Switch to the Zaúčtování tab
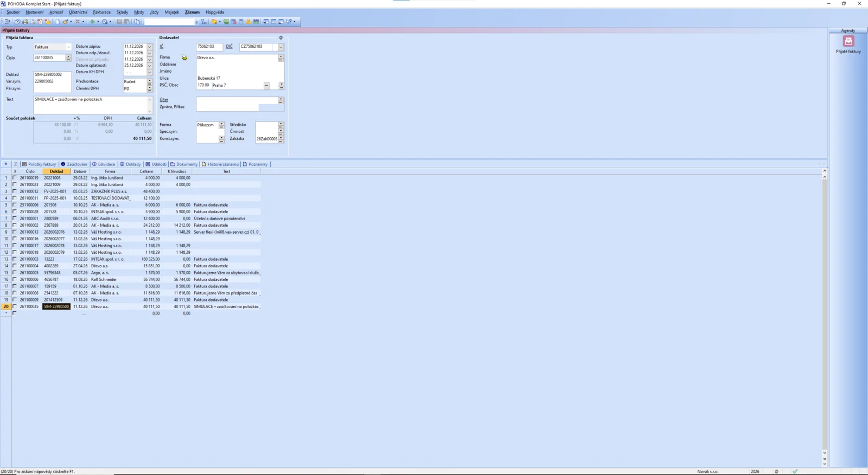 point(74,164)
